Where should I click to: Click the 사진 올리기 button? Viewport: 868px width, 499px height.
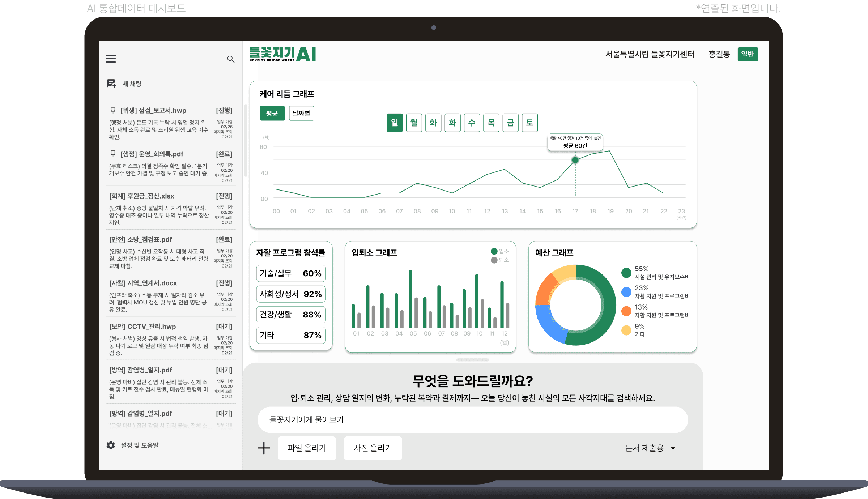pyautogui.click(x=373, y=448)
